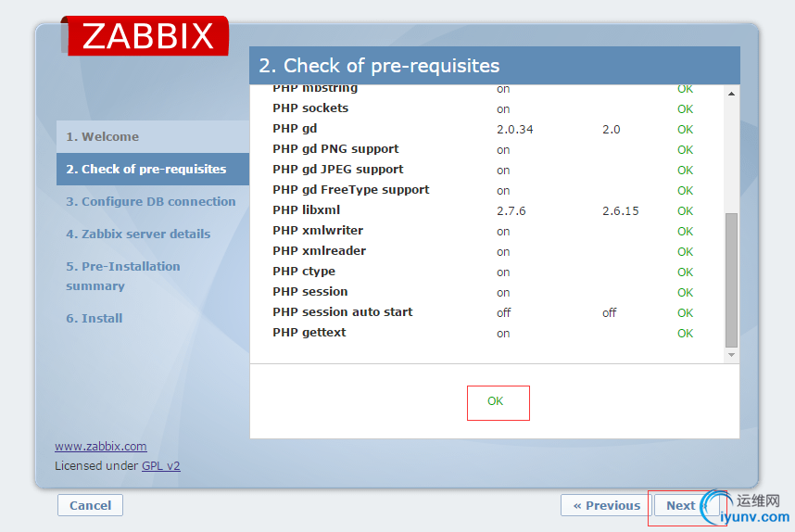Screen dimensions: 795x532
Task: Click the "PHP gd FreeType support" label
Action: click(351, 190)
